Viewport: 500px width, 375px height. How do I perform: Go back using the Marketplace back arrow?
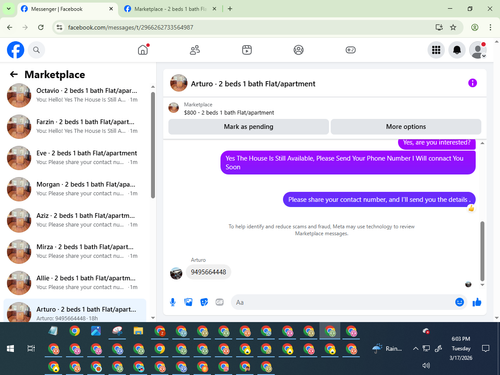tap(14, 74)
